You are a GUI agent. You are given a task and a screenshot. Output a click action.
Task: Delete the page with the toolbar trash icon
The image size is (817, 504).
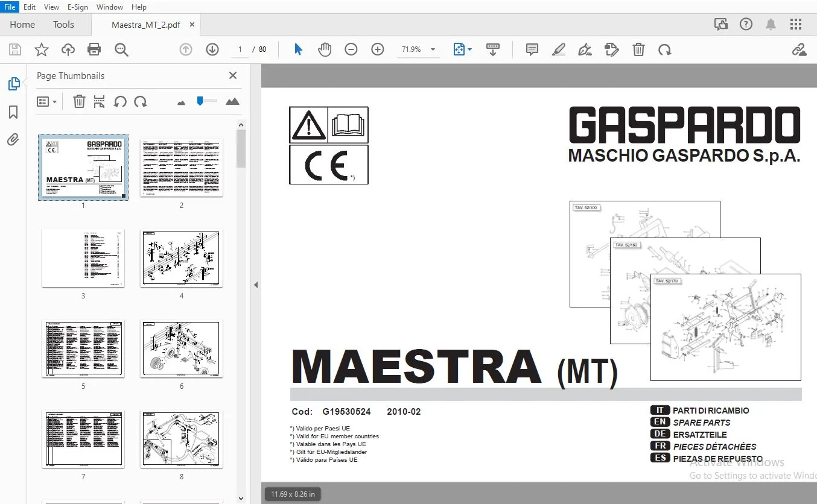click(638, 49)
